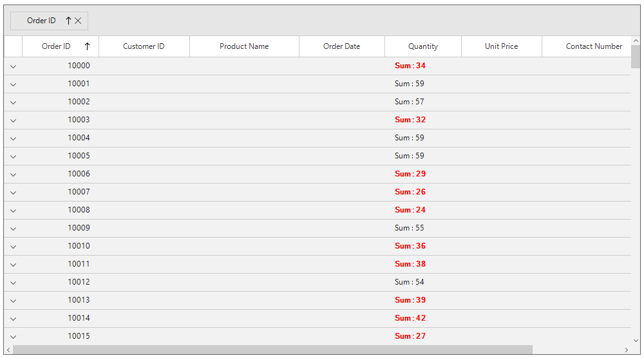This screenshot has width=644, height=358.
Task: Click the horizontal scrollbar left arrow
Action: click(8, 350)
